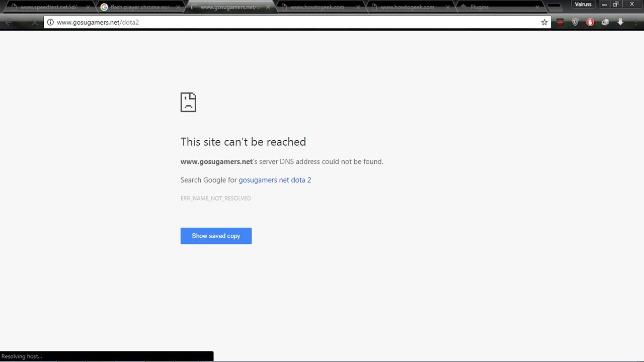Close the flash player chrome tab
Screen dimensions: 644x362
tap(178, 7)
